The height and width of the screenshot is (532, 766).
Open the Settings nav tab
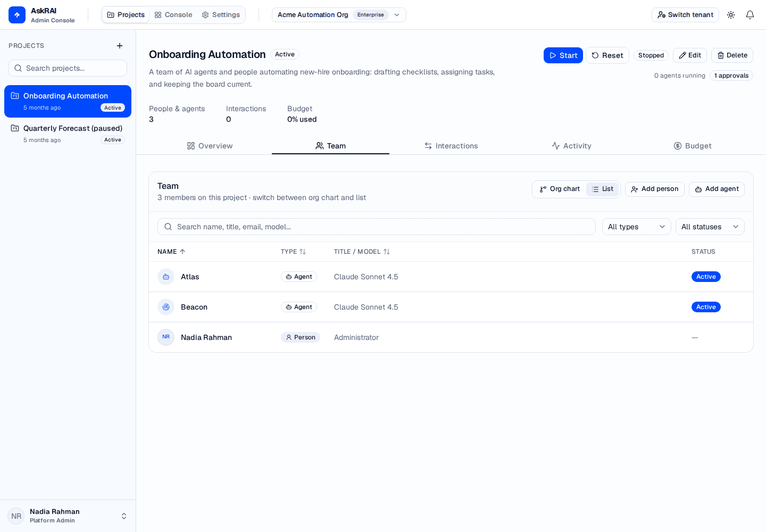221,15
